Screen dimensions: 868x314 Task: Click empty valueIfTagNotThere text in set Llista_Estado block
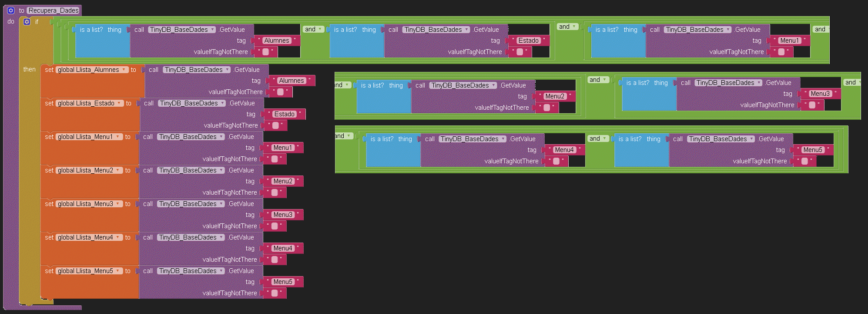[275, 125]
